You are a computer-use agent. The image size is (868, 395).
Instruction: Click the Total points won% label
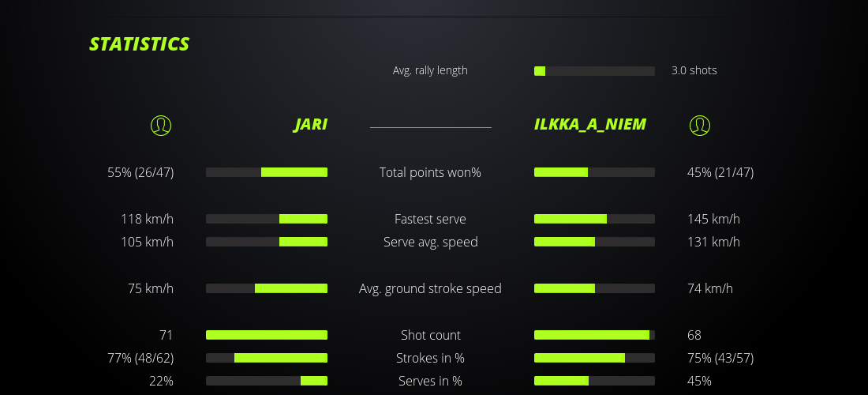[x=430, y=172]
